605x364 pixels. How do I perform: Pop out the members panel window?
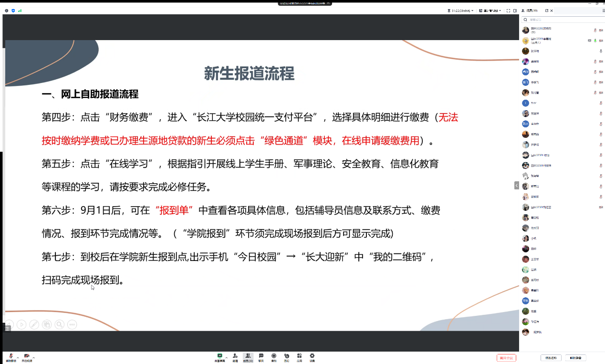(x=547, y=10)
